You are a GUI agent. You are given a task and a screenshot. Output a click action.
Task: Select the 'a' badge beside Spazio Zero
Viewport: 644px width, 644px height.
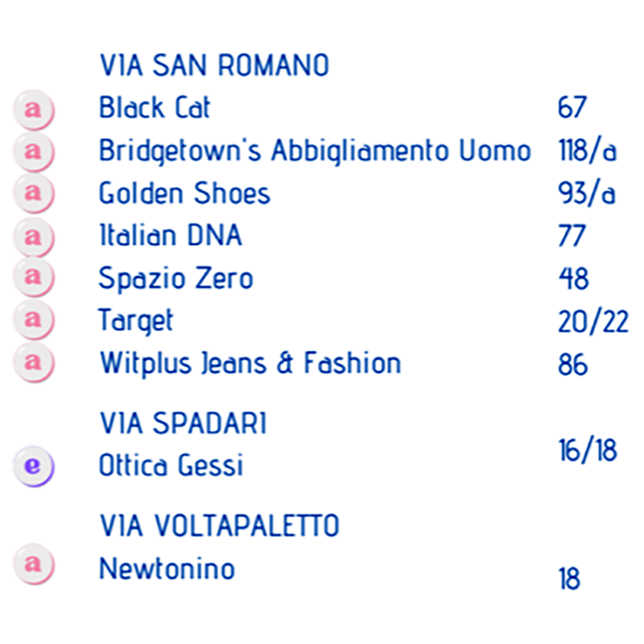(x=34, y=277)
